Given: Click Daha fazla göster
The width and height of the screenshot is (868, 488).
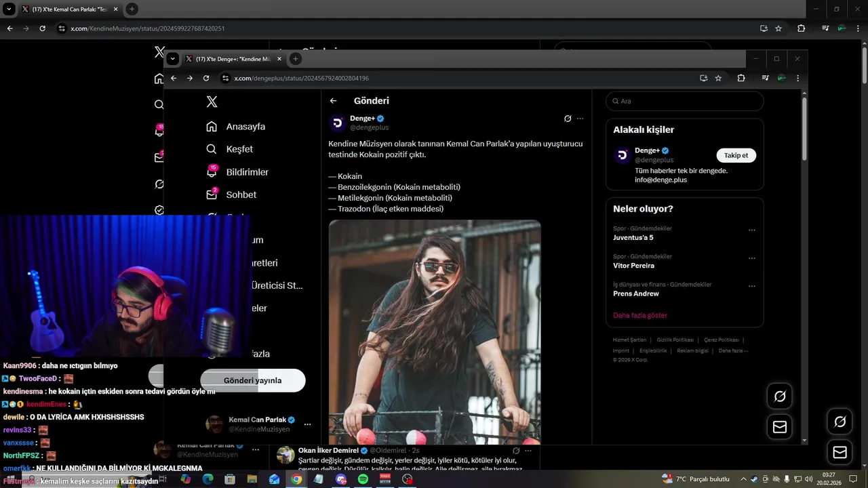Looking at the screenshot, I should click(640, 315).
